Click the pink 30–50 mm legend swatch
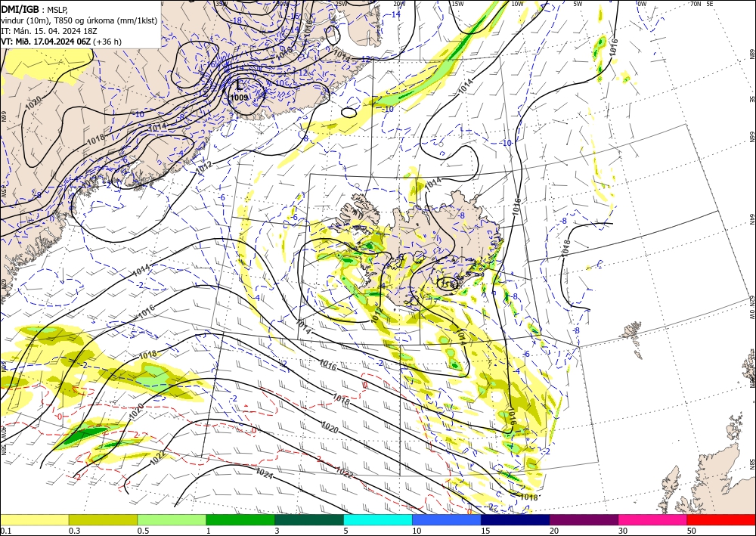756x536 pixels. tap(653, 519)
